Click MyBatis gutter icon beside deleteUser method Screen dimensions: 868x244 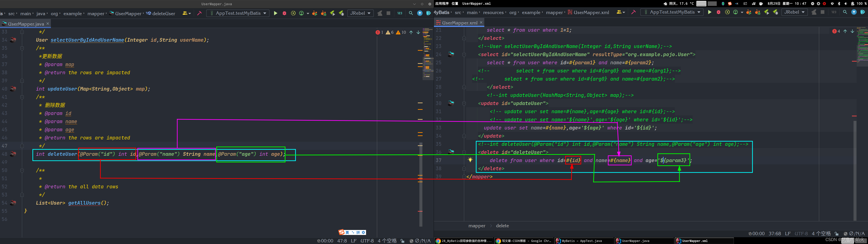[x=13, y=154]
